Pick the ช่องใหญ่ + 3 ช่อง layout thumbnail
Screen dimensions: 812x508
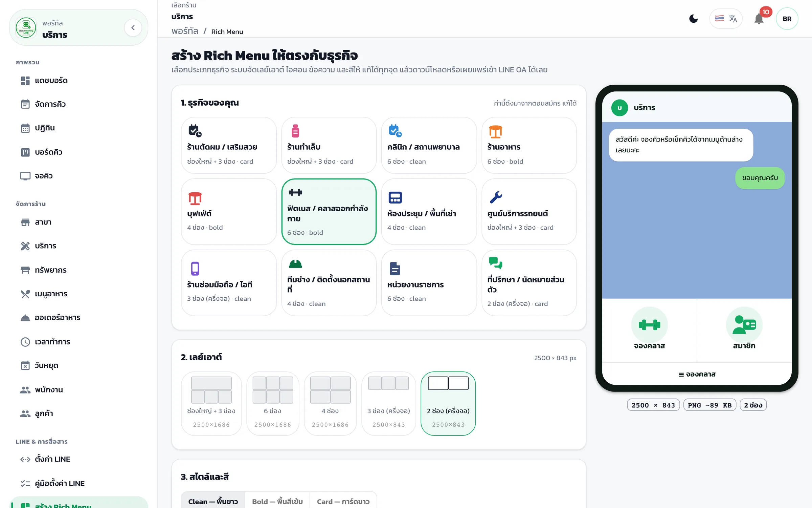tap(211, 403)
